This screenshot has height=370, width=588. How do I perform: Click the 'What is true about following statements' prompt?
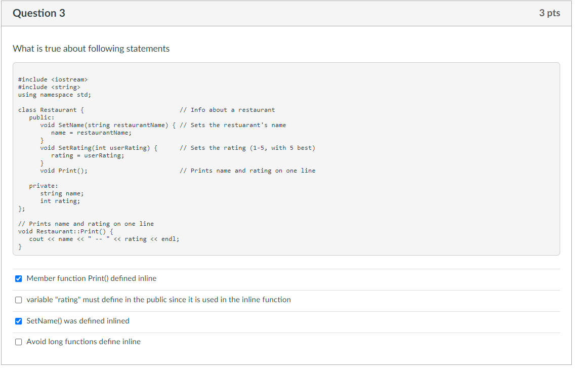tap(91, 49)
